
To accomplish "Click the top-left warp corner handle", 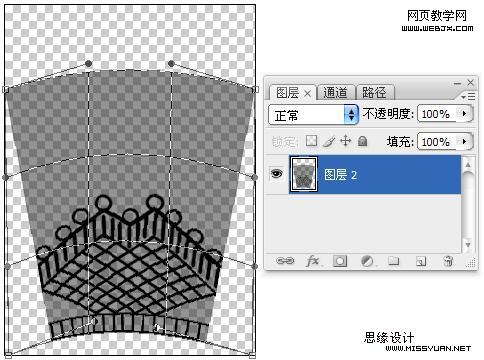I will click(5, 89).
